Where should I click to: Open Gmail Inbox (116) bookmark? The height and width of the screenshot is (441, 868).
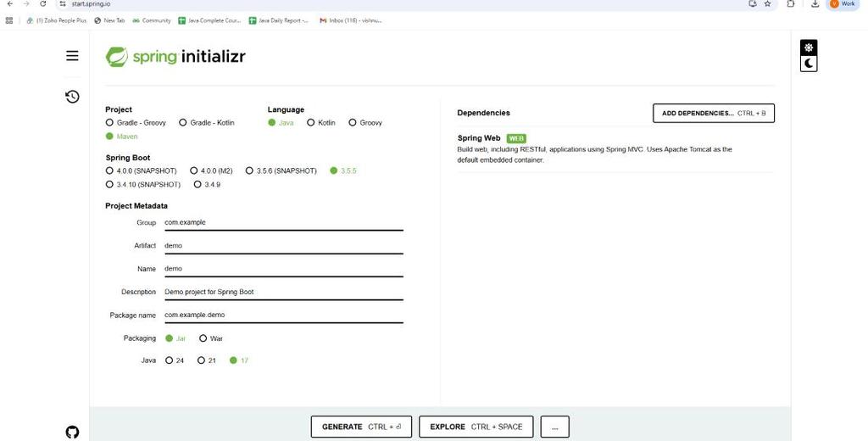click(351, 20)
